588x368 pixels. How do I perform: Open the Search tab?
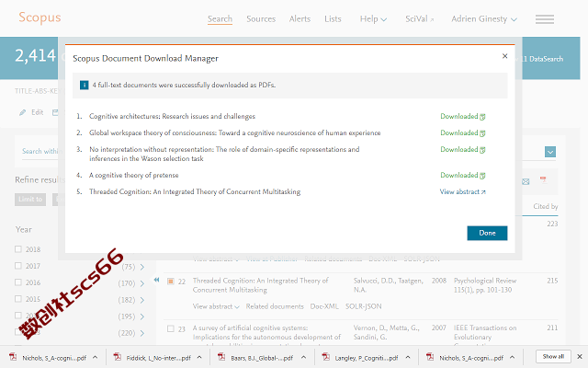[x=220, y=18]
